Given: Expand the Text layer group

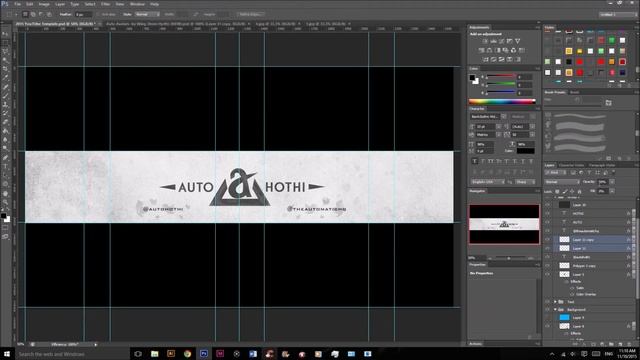Looking at the screenshot, I should pyautogui.click(x=555, y=302).
